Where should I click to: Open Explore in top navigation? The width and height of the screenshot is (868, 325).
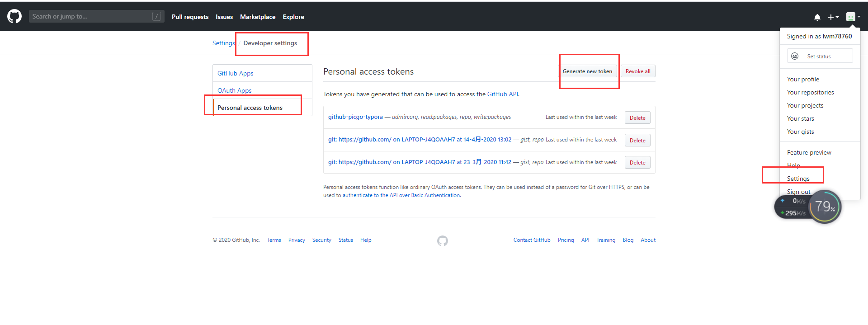point(293,17)
